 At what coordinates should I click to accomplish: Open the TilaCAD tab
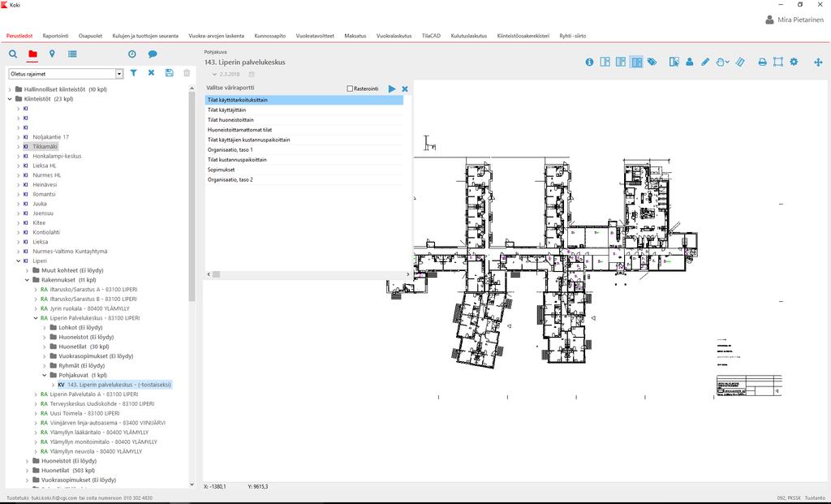pyautogui.click(x=431, y=36)
